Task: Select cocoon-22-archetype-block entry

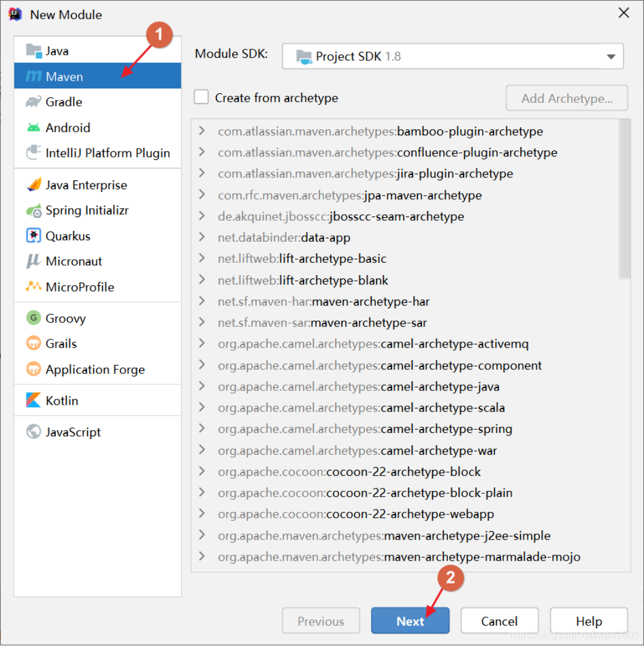Action: (x=349, y=472)
